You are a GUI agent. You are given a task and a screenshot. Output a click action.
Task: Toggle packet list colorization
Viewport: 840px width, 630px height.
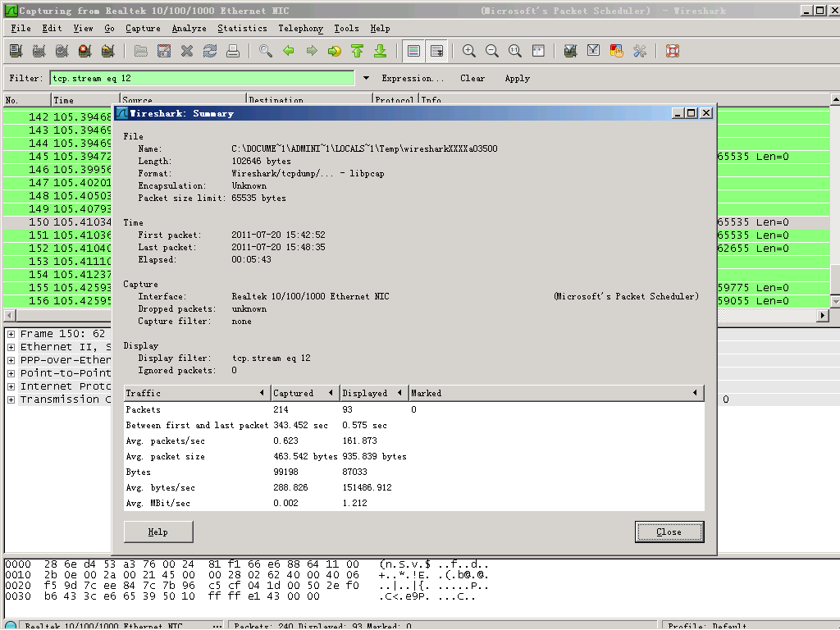413,51
